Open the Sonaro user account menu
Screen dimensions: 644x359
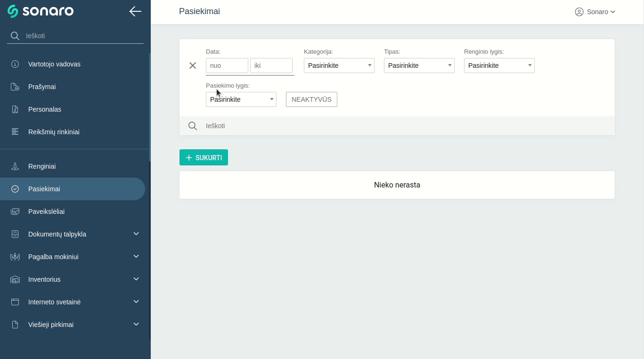(595, 12)
